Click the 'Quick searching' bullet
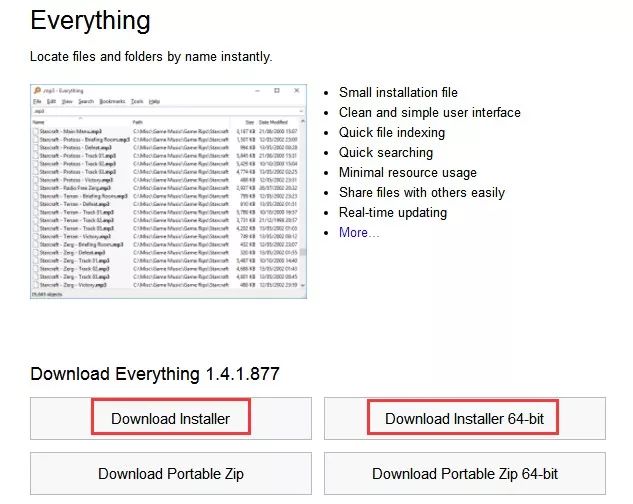The width and height of the screenshot is (633, 504). [x=386, y=152]
